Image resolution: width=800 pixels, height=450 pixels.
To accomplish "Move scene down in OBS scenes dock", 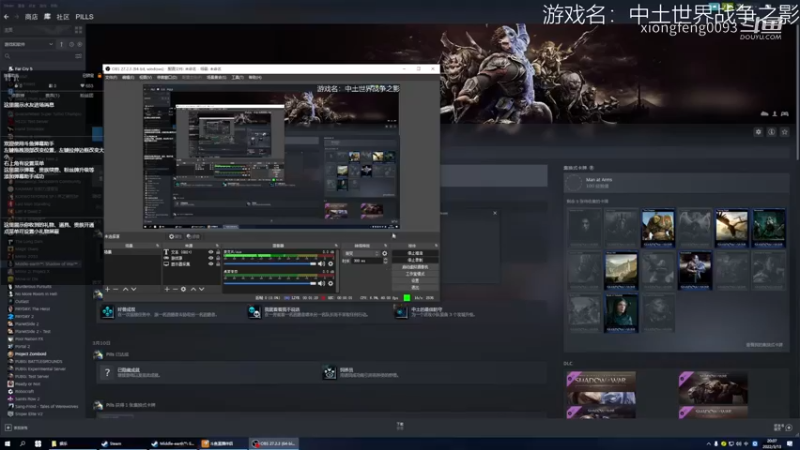I will 134,289.
